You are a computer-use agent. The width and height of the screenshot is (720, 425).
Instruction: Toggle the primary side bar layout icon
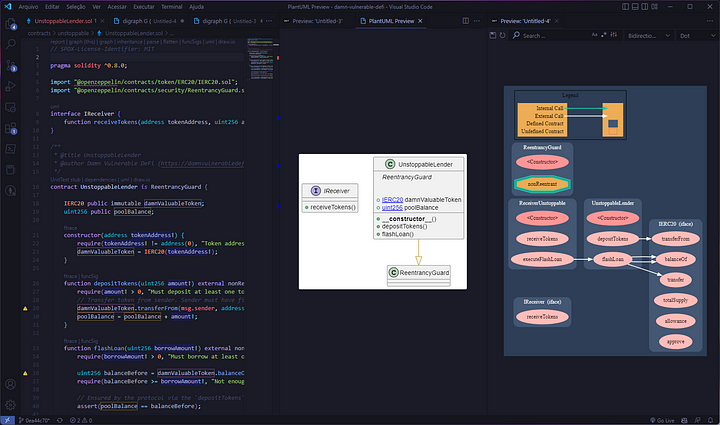click(x=625, y=7)
